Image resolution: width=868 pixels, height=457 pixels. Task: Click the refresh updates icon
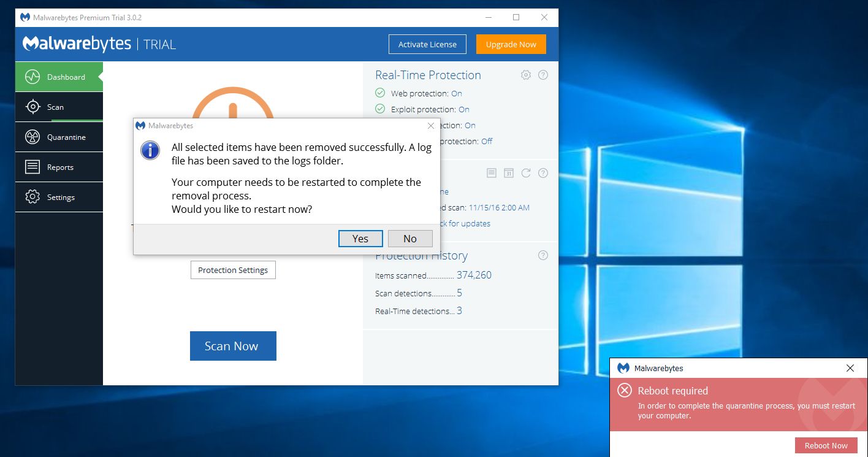click(x=526, y=173)
